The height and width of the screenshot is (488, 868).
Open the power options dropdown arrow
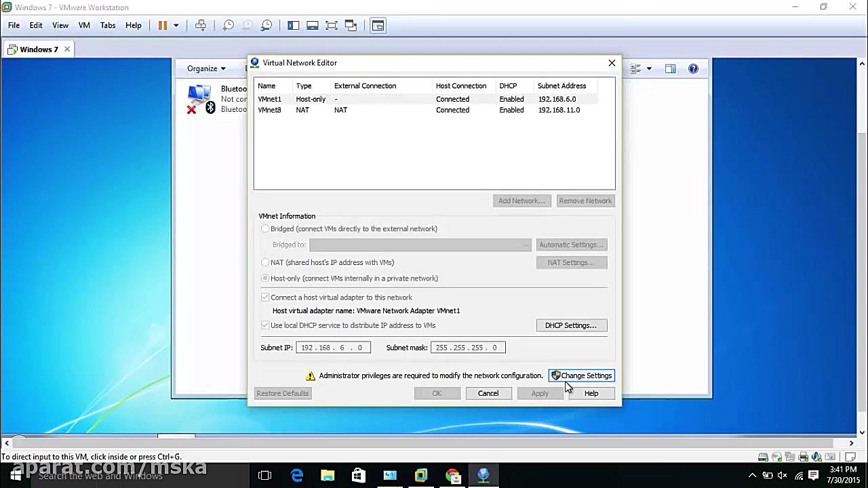(x=176, y=25)
